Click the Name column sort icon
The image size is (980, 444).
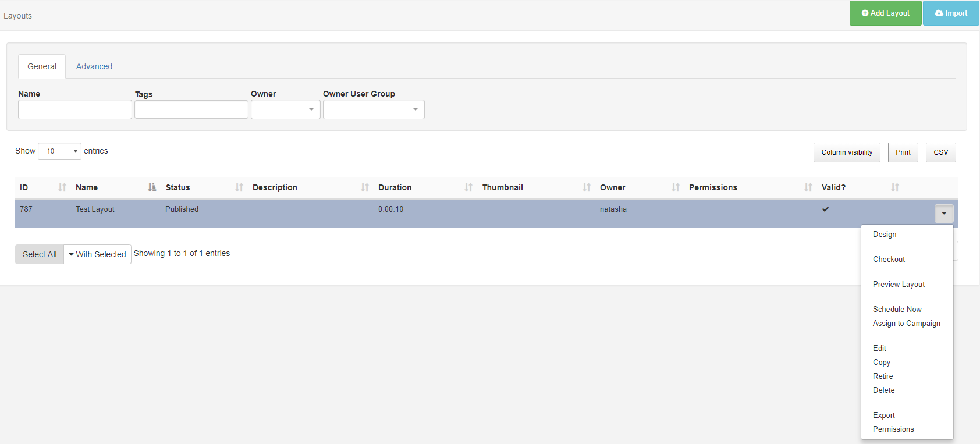(x=152, y=187)
